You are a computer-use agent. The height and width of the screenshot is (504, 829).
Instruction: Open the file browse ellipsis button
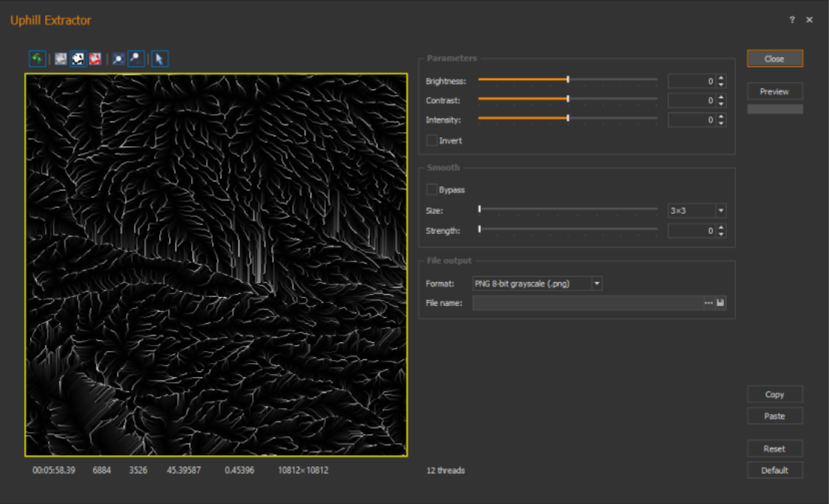point(708,303)
